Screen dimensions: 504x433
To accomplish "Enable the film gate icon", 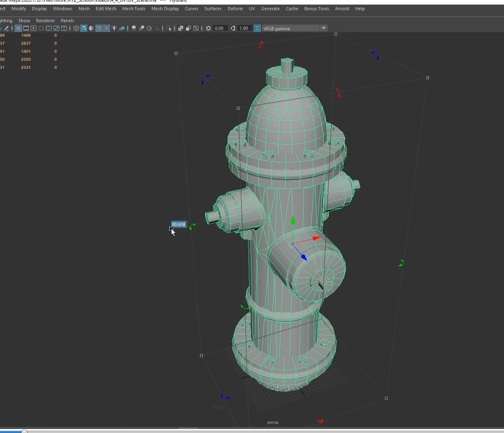I will [26, 28].
